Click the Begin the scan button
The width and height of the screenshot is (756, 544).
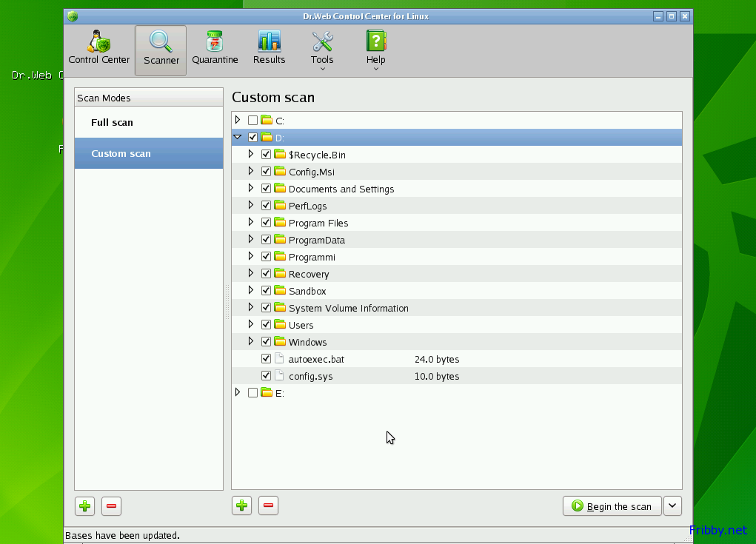[612, 506]
